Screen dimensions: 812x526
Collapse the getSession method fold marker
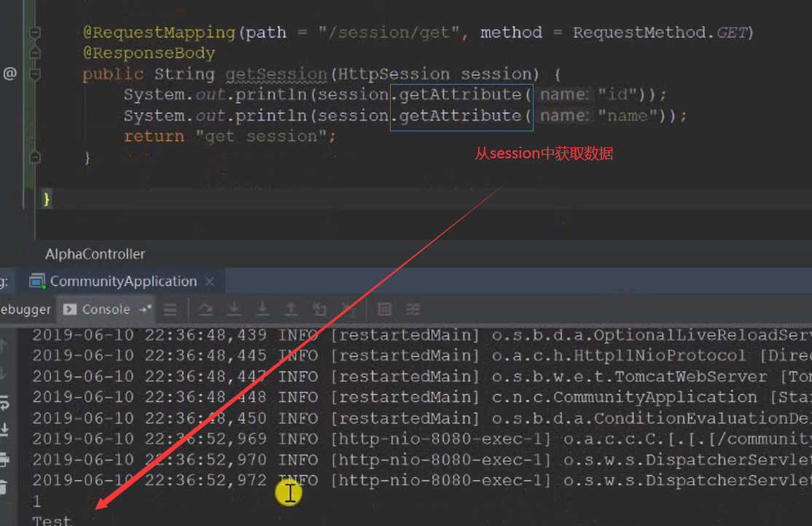pyautogui.click(x=35, y=74)
